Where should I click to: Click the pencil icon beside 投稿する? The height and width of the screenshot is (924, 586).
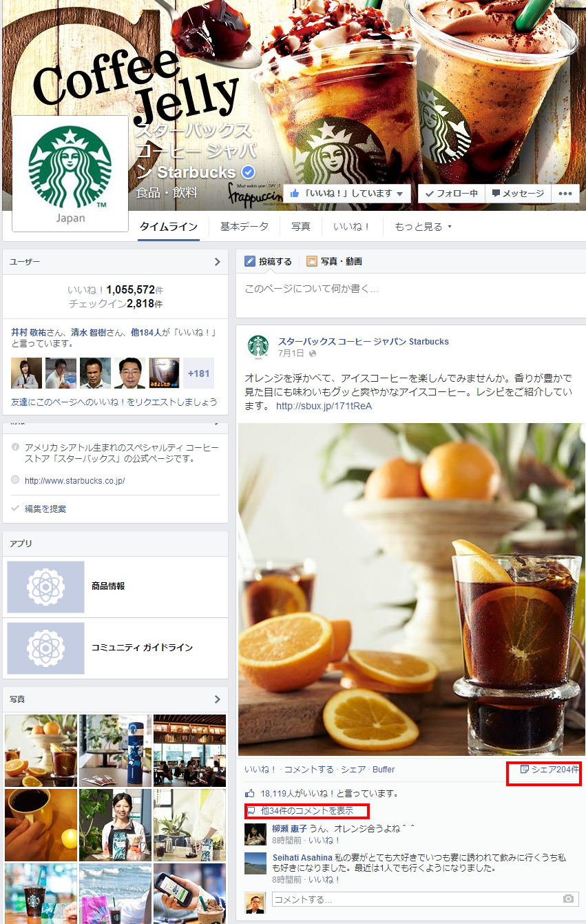[x=250, y=262]
